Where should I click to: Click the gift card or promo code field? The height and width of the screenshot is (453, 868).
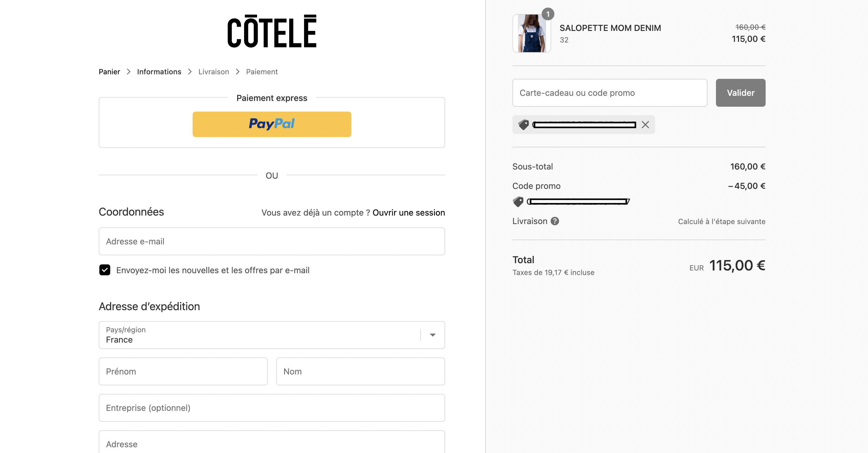point(610,93)
